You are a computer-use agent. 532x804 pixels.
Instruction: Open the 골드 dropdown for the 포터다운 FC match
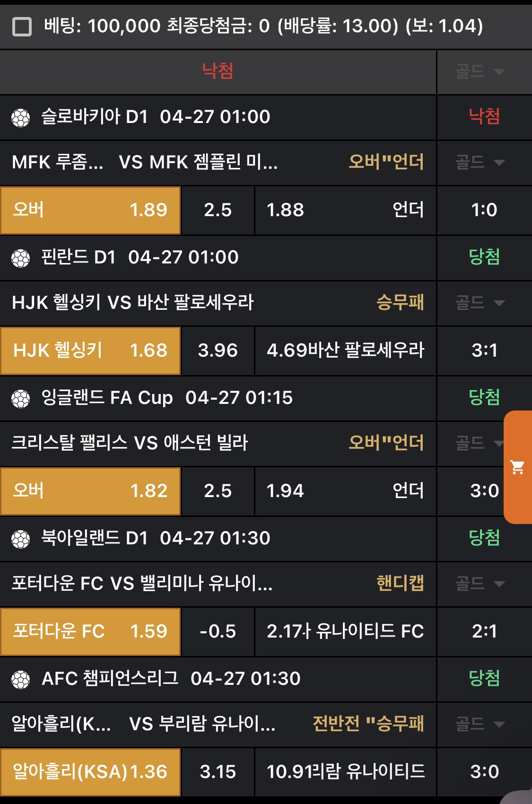480,584
